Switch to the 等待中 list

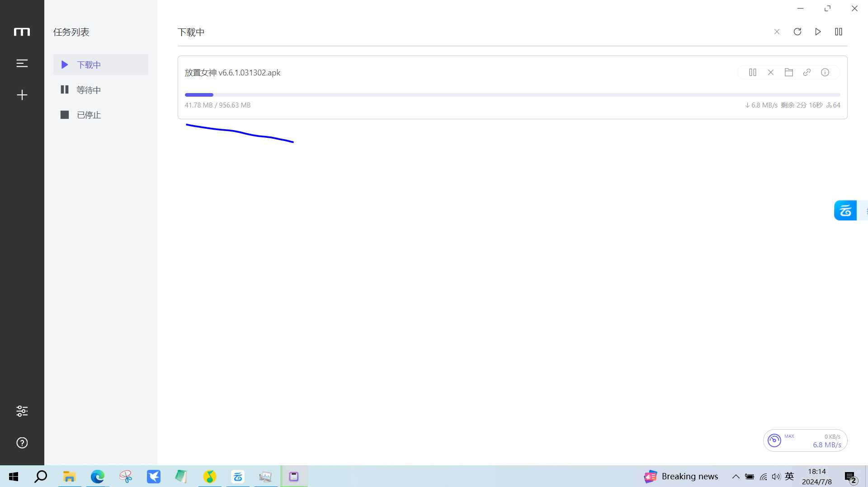point(101,90)
